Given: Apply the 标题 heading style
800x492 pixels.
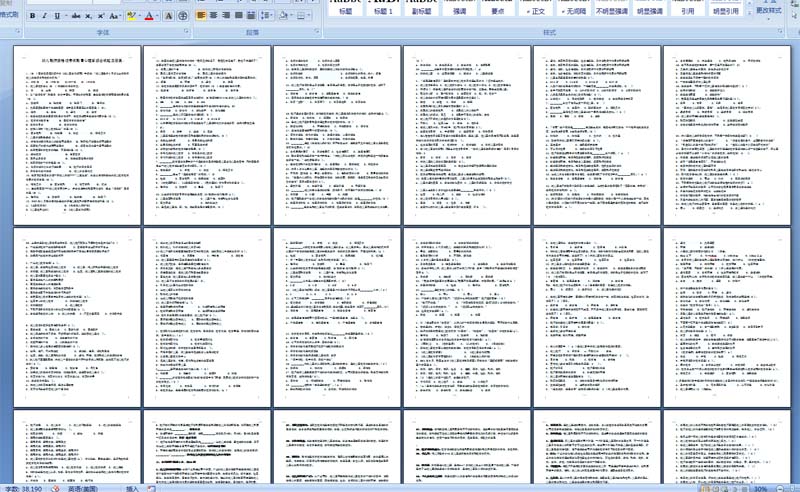Looking at the screenshot, I should (345, 8).
